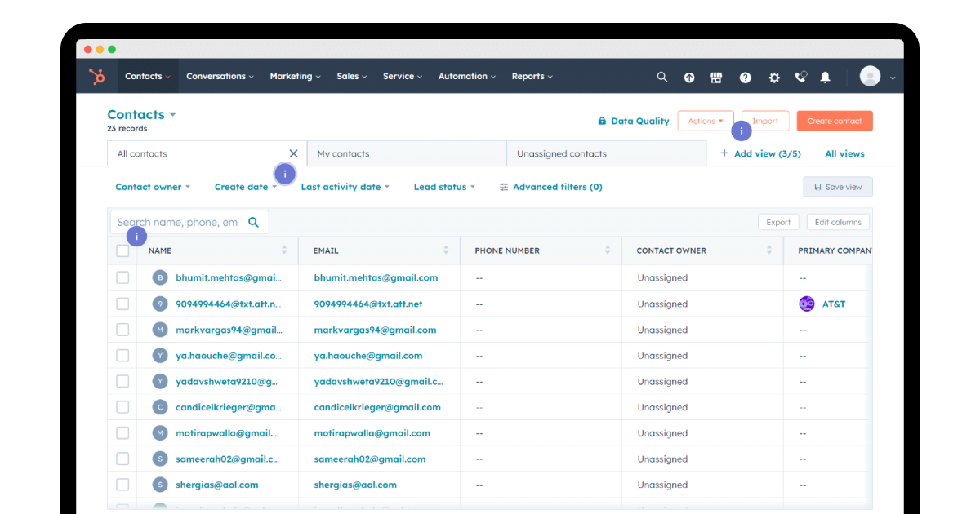Screen dimensions: 980x514
Task: Click the user avatar in the top bar
Action: click(x=871, y=76)
